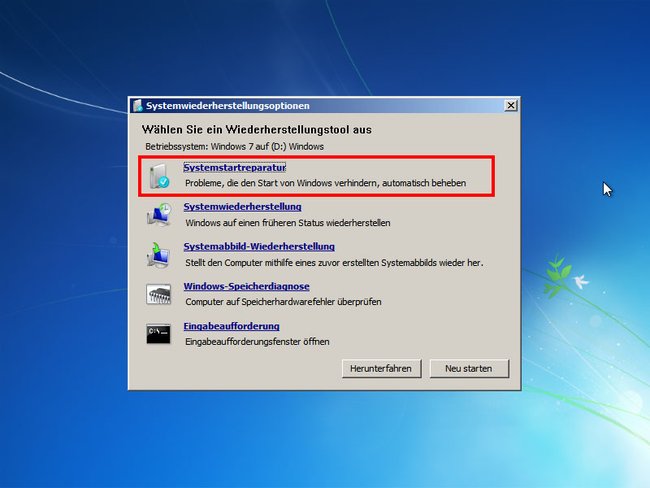The image size is (650, 488).
Task: Click the Eingabeaufforderung console icon
Action: [x=158, y=334]
